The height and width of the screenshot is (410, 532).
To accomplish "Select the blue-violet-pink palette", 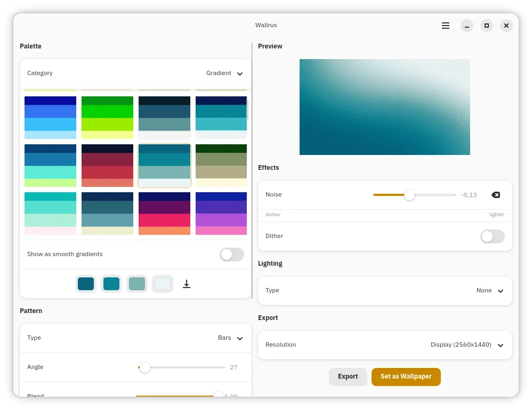I will pyautogui.click(x=221, y=214).
